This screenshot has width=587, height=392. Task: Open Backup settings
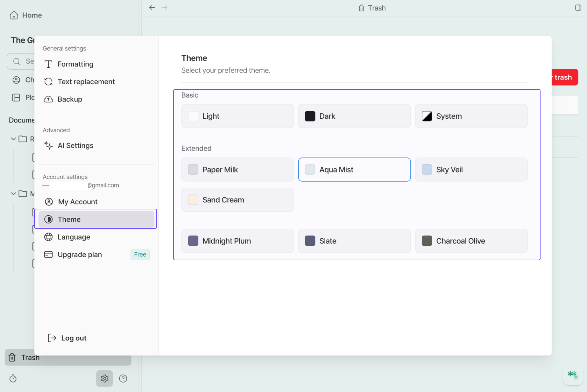click(x=96, y=99)
